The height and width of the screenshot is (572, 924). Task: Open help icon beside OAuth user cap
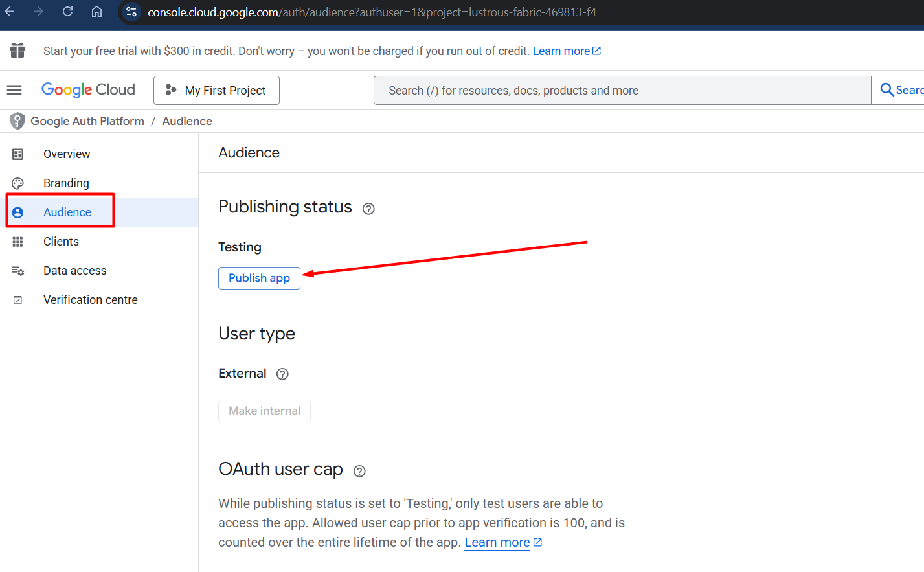[359, 471]
